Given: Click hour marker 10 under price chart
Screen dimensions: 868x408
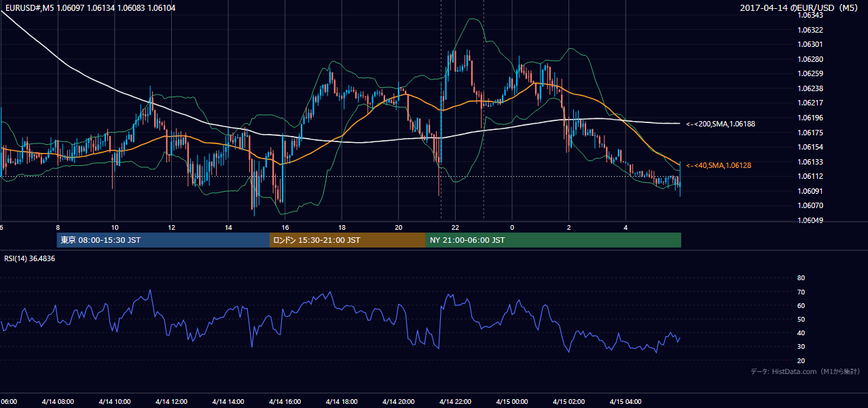Looking at the screenshot, I should [115, 228].
